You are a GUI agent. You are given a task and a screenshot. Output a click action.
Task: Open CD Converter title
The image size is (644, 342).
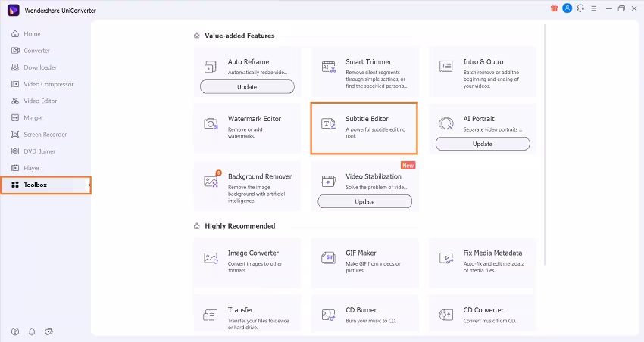point(483,310)
